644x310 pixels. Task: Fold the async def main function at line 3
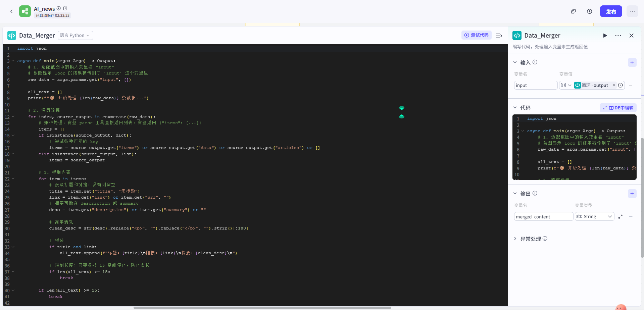tap(13, 61)
